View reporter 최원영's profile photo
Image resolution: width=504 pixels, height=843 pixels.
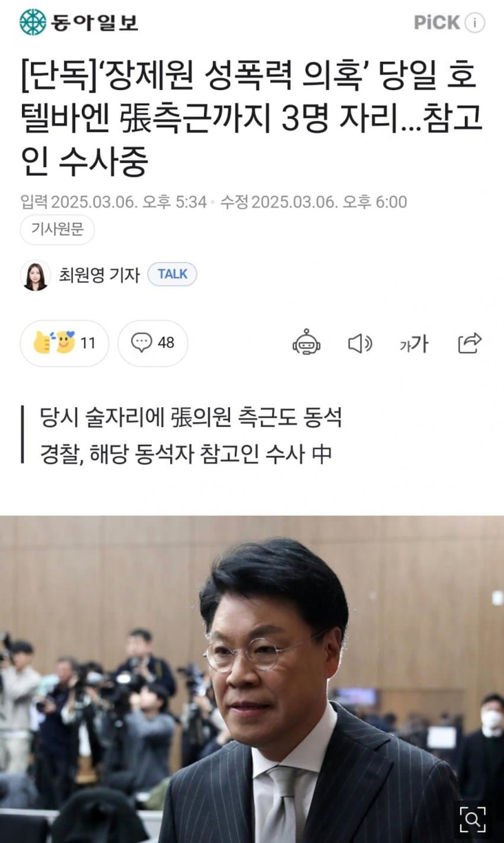pos(35,275)
